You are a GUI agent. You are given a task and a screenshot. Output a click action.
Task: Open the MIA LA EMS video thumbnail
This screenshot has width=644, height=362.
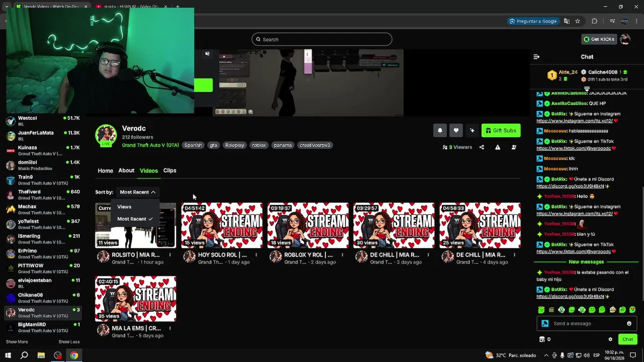(136, 299)
